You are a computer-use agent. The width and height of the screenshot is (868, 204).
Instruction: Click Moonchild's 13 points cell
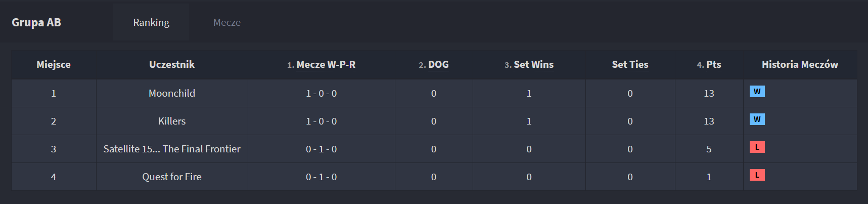[709, 93]
